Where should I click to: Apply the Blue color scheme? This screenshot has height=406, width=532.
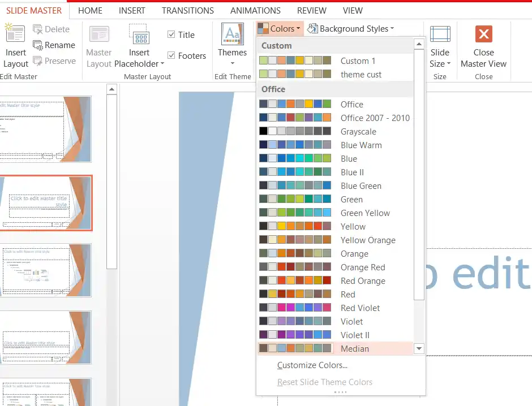tap(335, 158)
